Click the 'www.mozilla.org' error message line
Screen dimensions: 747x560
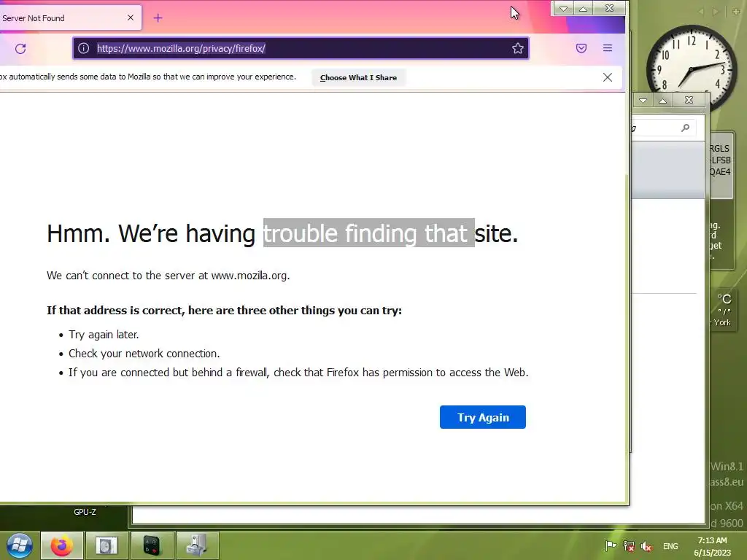pos(169,276)
